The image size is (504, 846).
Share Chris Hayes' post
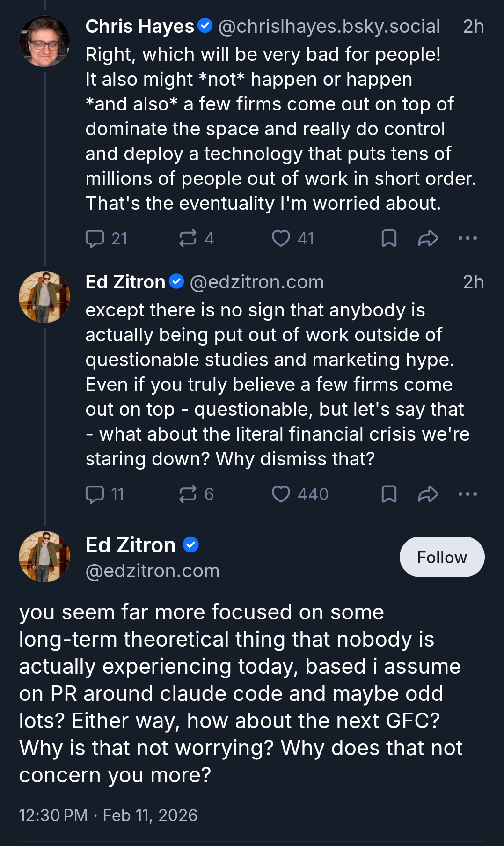[428, 238]
